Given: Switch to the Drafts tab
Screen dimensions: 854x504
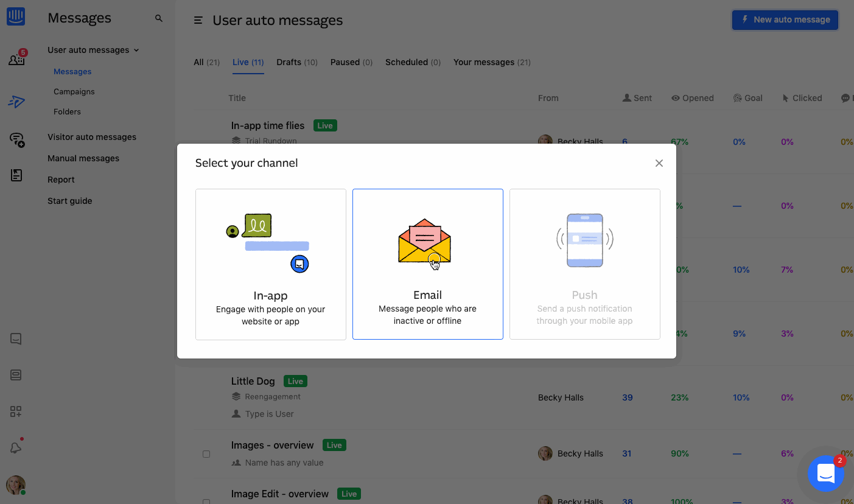Looking at the screenshot, I should [296, 62].
